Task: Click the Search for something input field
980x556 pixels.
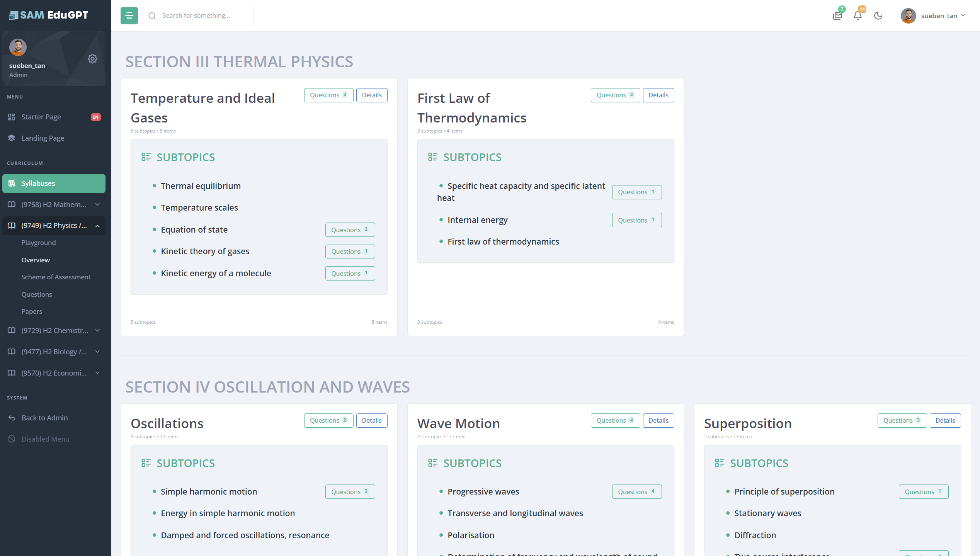Action: [x=205, y=15]
